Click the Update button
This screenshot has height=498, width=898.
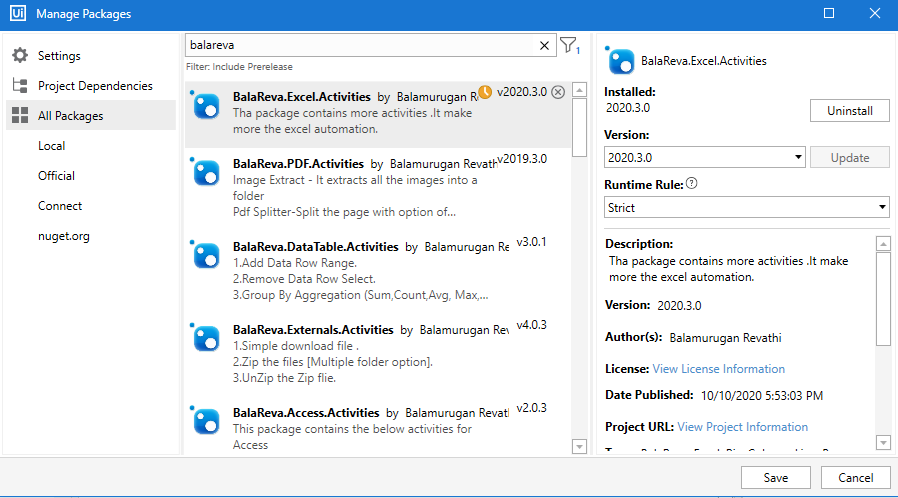[849, 157]
